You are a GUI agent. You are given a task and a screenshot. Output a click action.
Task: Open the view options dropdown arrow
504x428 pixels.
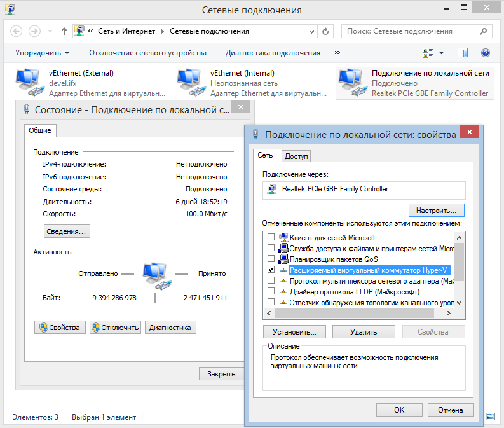[x=442, y=53]
